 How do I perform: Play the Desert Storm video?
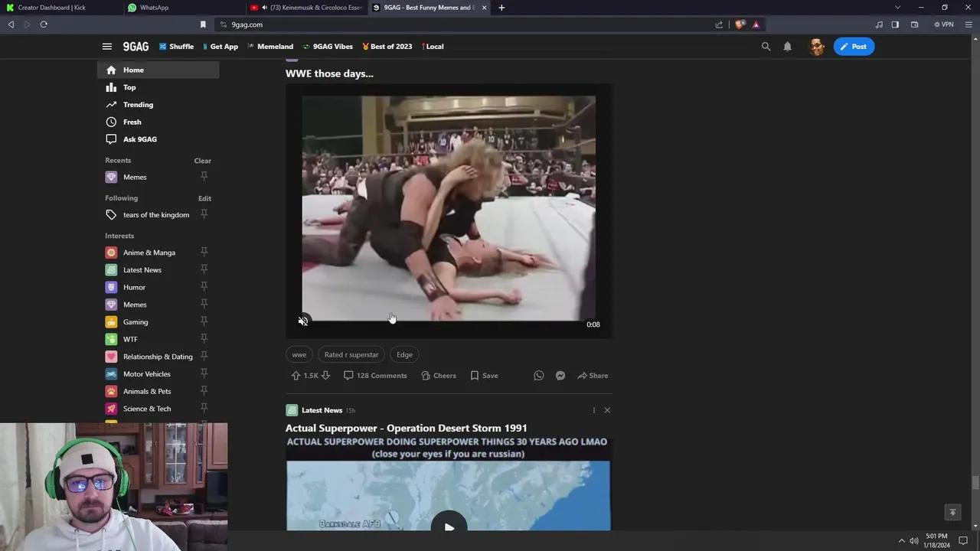click(x=449, y=527)
